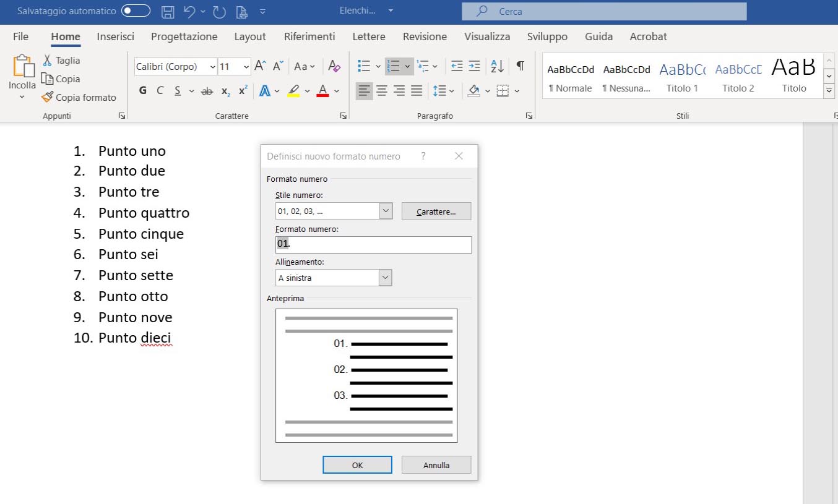This screenshot has width=838, height=504.
Task: Open the font name dropdown Calibri
Action: 213,67
